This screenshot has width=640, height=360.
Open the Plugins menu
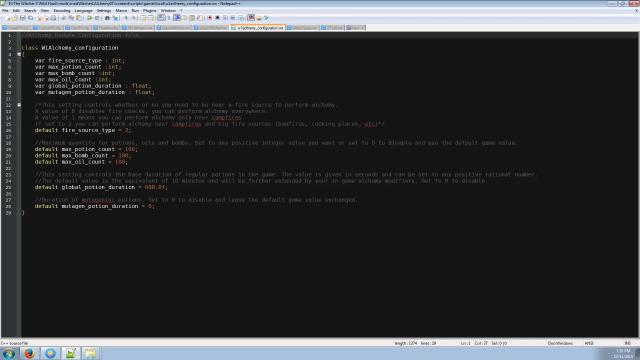click(149, 11)
